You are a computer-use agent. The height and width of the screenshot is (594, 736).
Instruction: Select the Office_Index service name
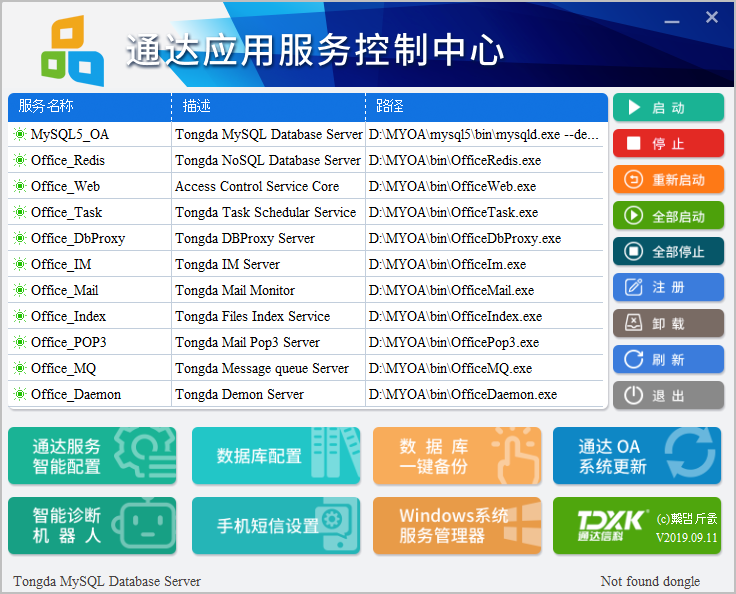pos(69,316)
